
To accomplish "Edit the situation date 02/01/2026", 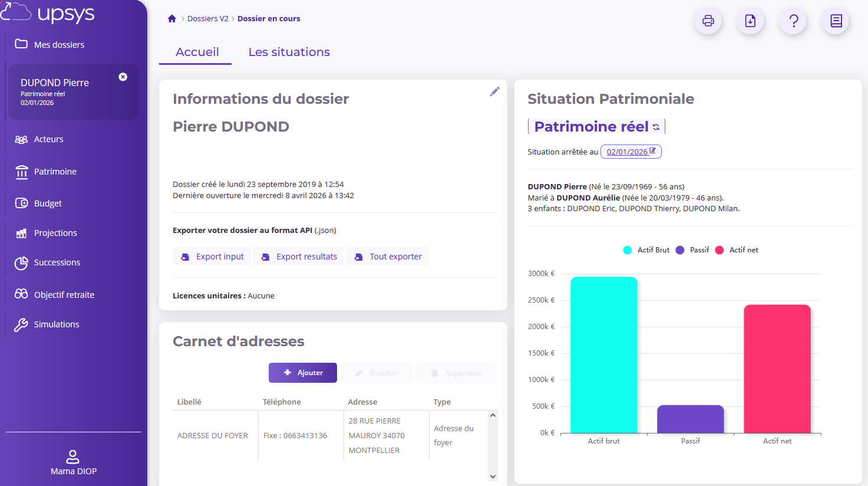I will pyautogui.click(x=631, y=152).
